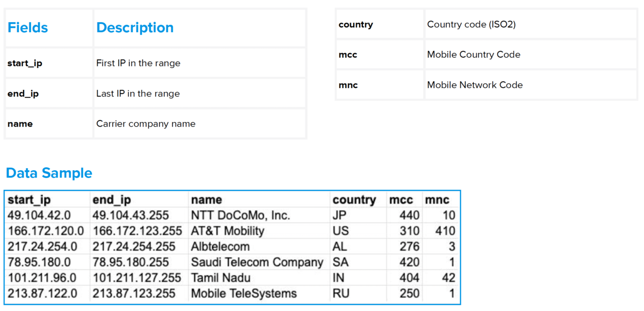
Task: Select the 'Last IP in the range' description
Action: (x=138, y=94)
